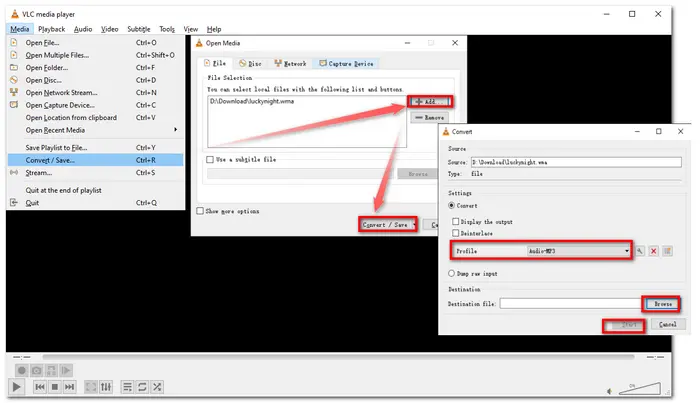
Task: Click the Add... button in Open Media
Action: pos(430,101)
